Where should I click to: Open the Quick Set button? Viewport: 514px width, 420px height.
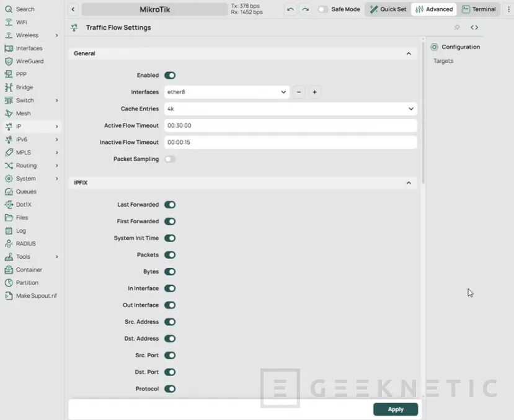(388, 9)
